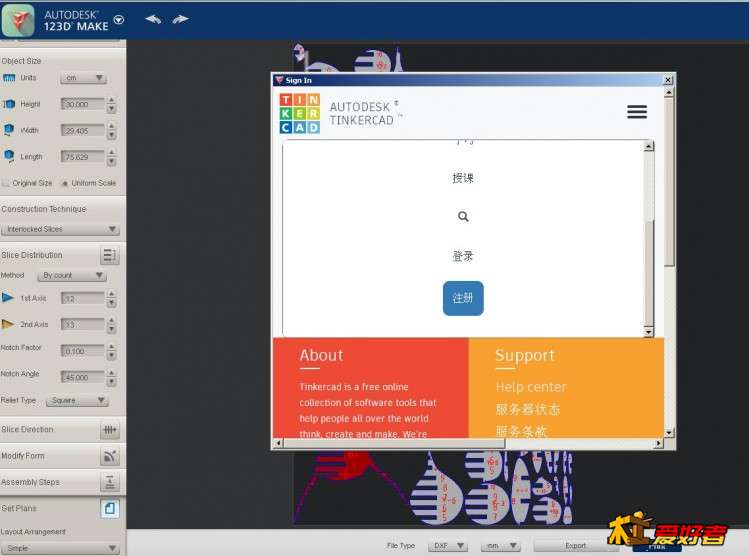Increase the Length value with up arrow
The image size is (749, 556).
111,153
